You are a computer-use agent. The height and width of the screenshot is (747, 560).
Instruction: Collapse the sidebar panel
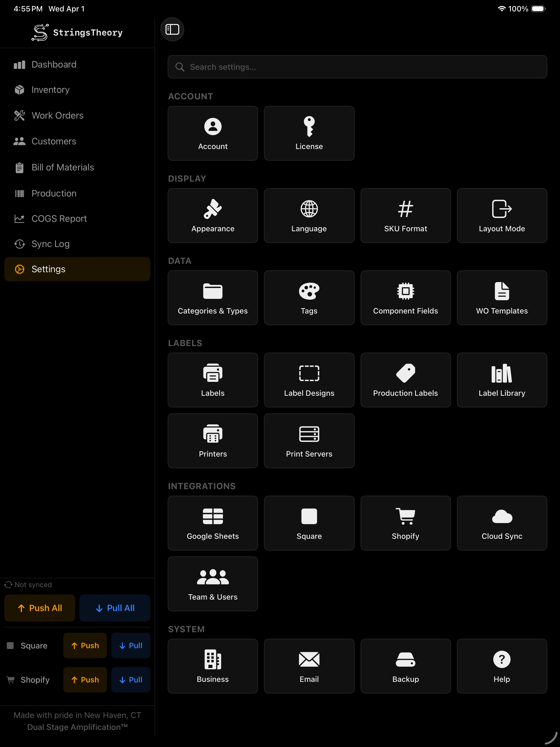[172, 29]
